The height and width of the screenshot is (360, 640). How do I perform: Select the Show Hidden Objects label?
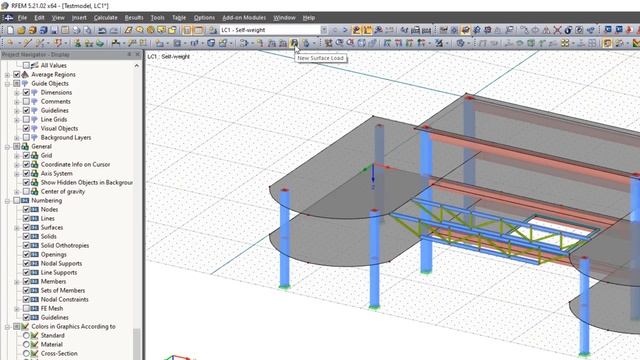(x=87, y=182)
